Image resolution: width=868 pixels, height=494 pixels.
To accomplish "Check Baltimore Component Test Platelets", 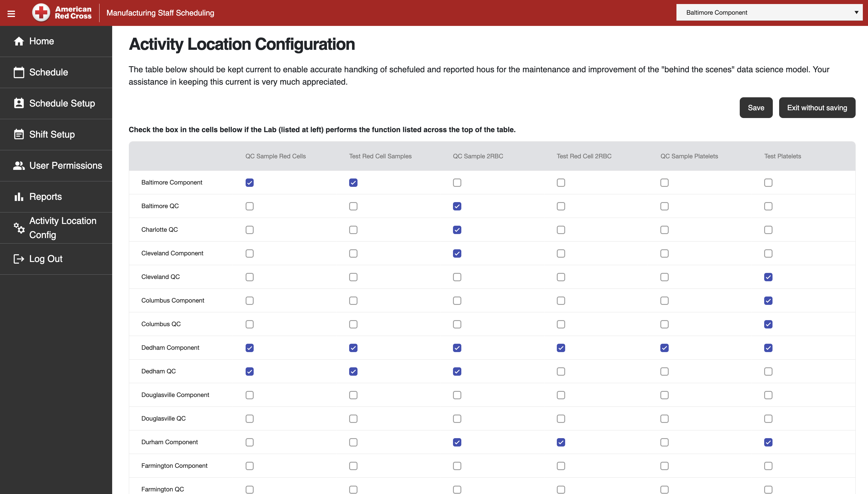I will (x=768, y=183).
